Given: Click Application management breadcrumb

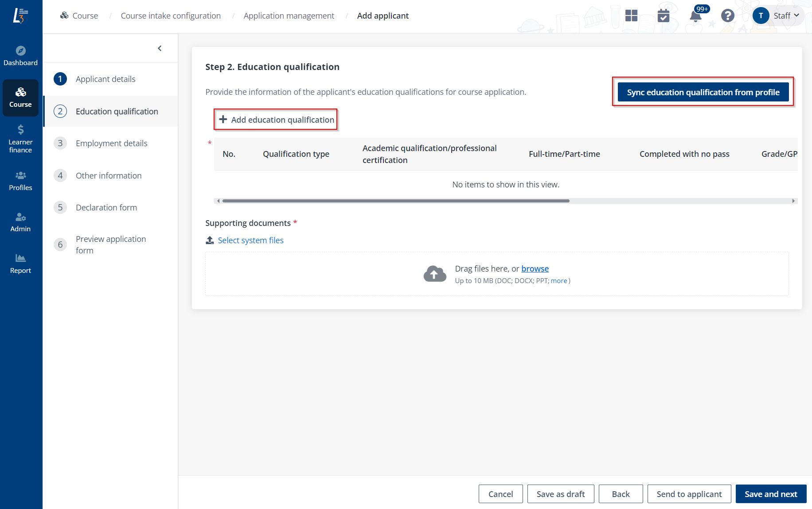Looking at the screenshot, I should tap(289, 16).
